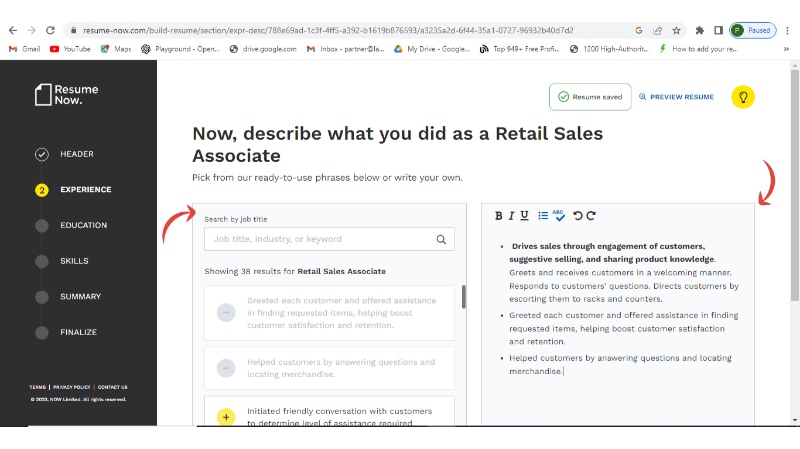Open the Skills step in sidebar
The image size is (800, 449).
[74, 261]
